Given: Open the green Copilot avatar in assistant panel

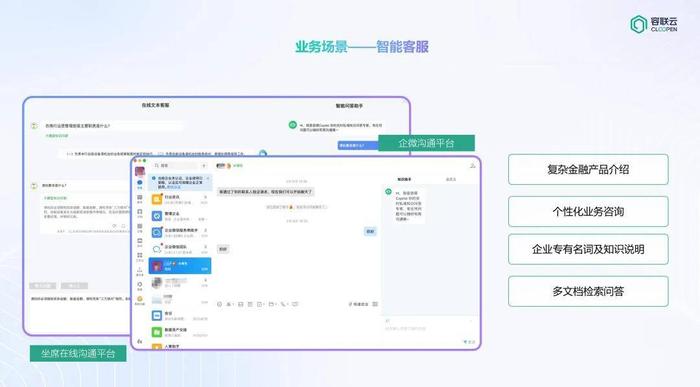Looking at the screenshot, I should (388, 191).
